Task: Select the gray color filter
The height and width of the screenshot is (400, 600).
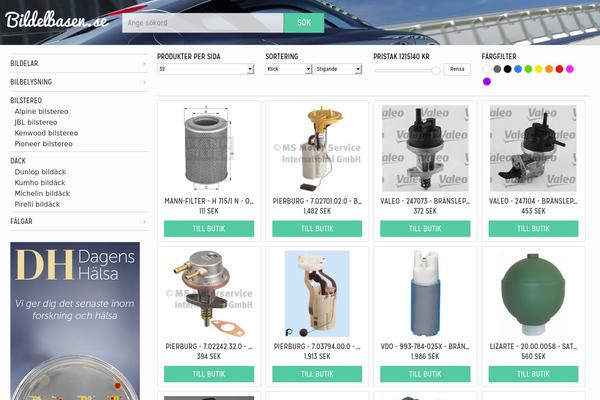Action: click(x=497, y=69)
